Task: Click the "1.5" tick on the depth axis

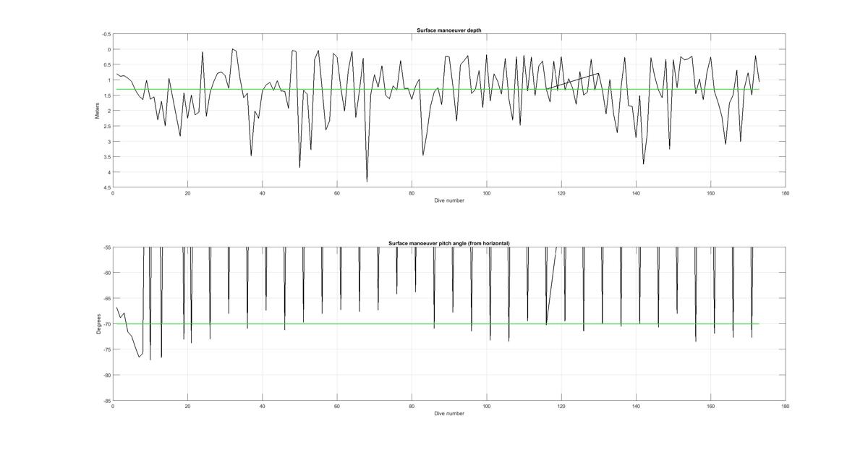Action: pyautogui.click(x=107, y=95)
